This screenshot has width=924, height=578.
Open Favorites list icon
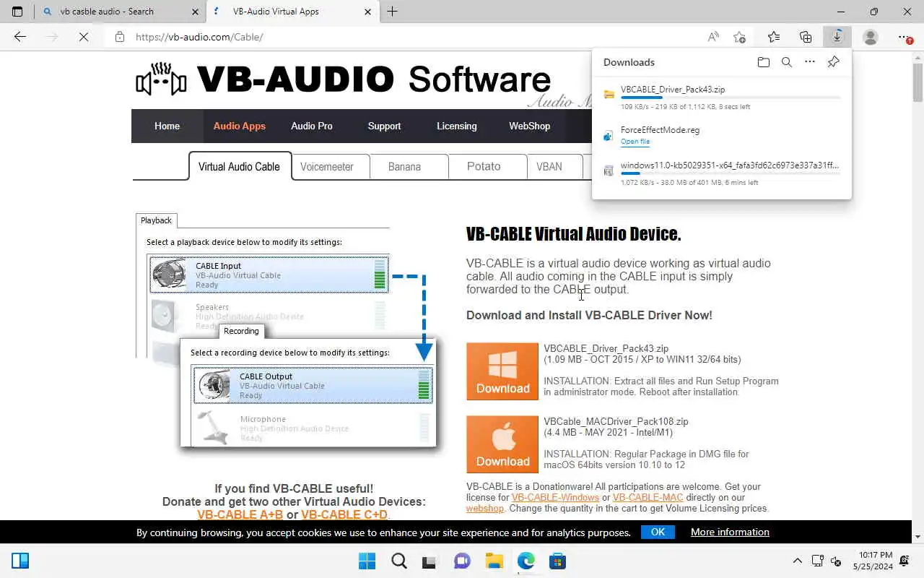(x=774, y=37)
